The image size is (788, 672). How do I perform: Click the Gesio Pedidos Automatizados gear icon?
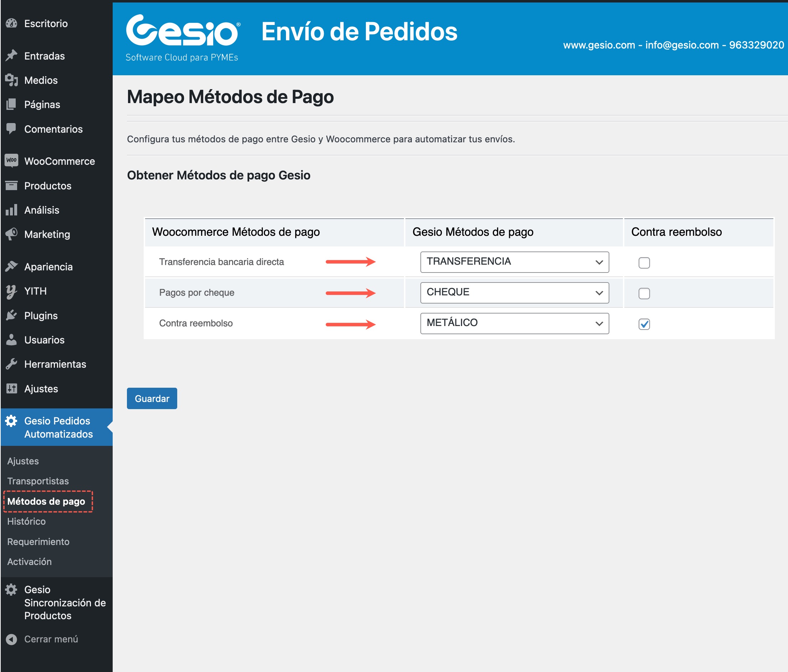[11, 421]
